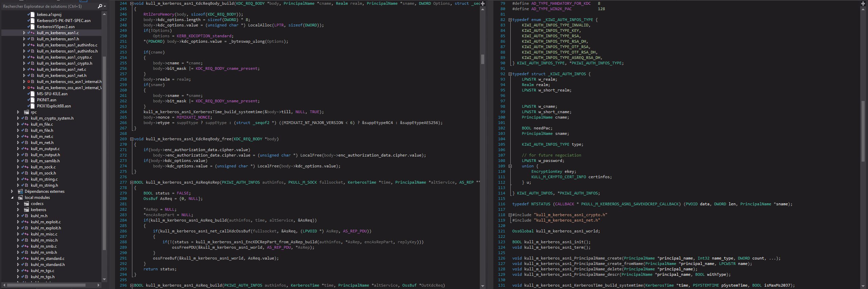Screen dimensions: 868x289
Task: Click the header icon of kull_m_kerberos_oss_asn1_internal.h
Action: coord(33,82)
